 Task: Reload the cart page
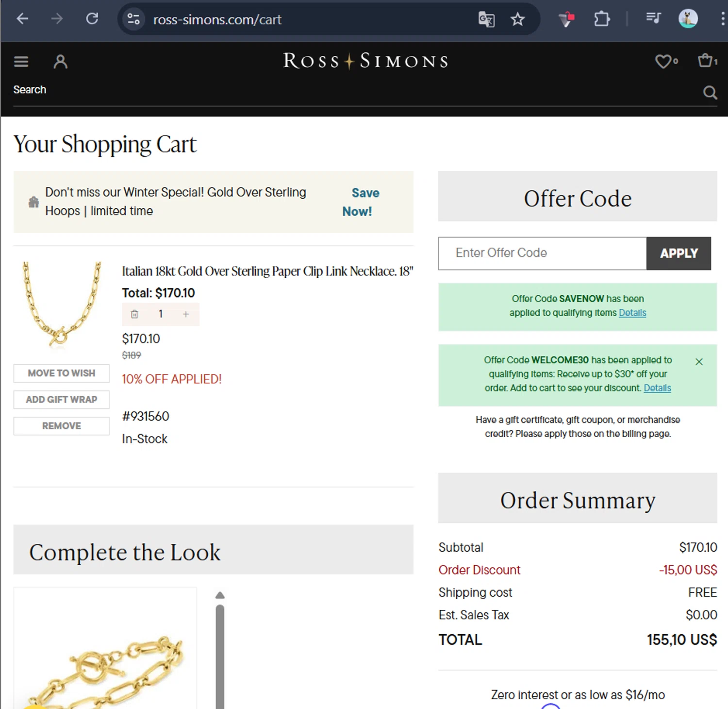(92, 19)
